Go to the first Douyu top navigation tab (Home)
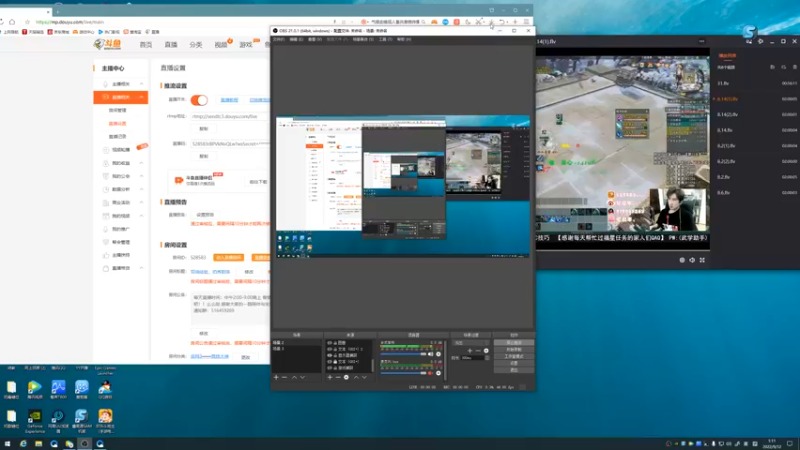The image size is (800, 450). (x=146, y=45)
